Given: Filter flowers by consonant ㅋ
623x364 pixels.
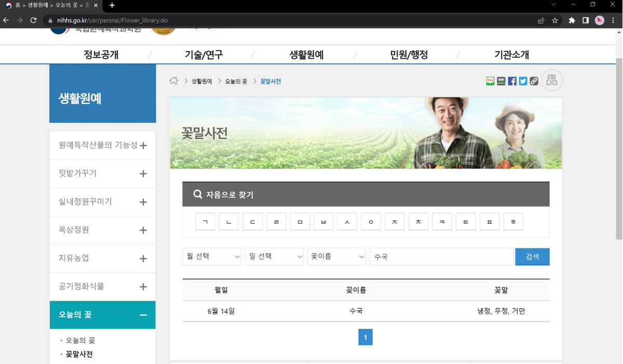Looking at the screenshot, I should (x=442, y=222).
